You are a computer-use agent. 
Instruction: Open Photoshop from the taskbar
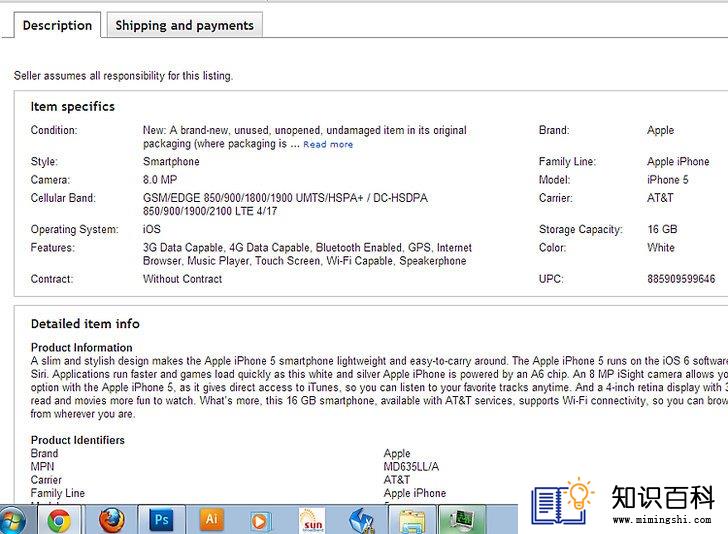[x=161, y=520]
